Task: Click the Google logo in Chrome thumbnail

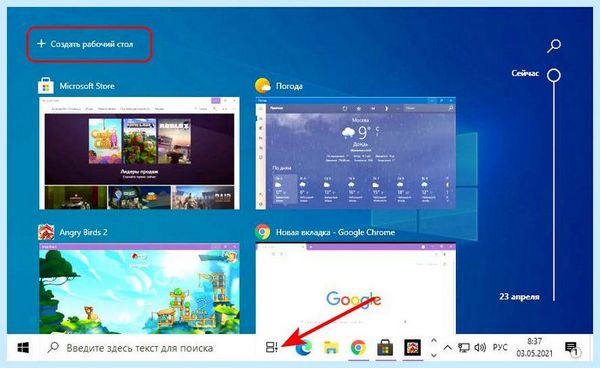Action: point(354,299)
